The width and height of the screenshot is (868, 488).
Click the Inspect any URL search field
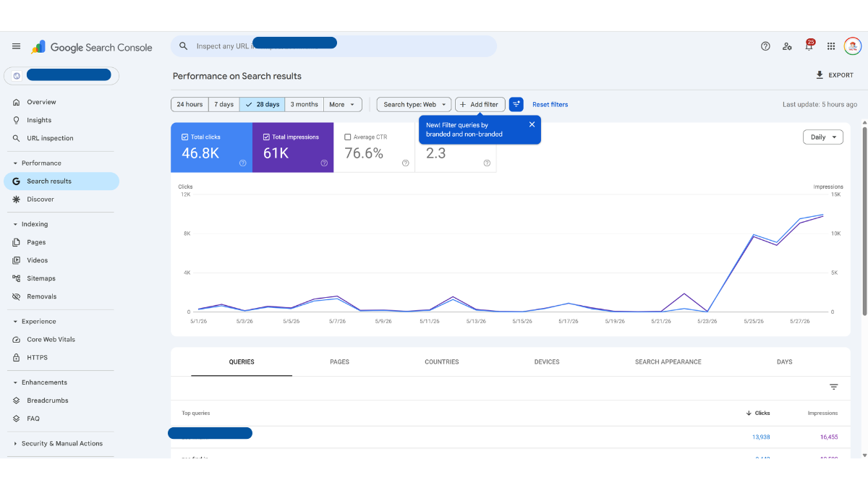coord(333,46)
